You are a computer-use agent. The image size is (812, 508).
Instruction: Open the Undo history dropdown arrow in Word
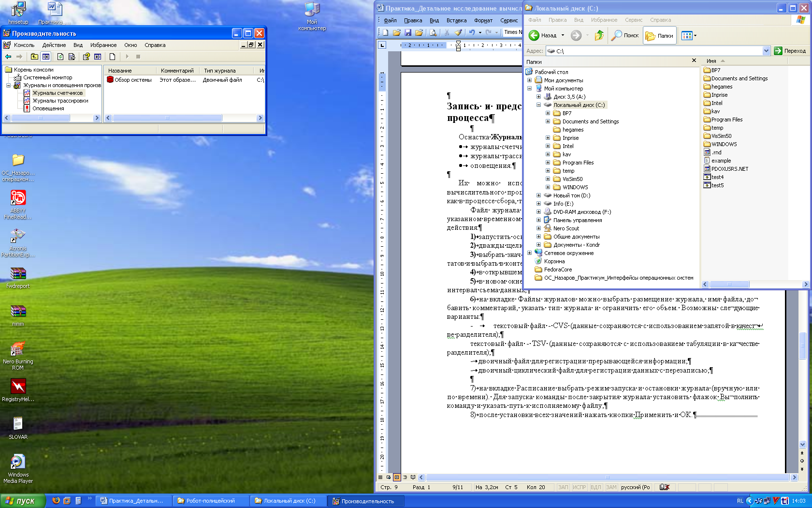point(480,32)
